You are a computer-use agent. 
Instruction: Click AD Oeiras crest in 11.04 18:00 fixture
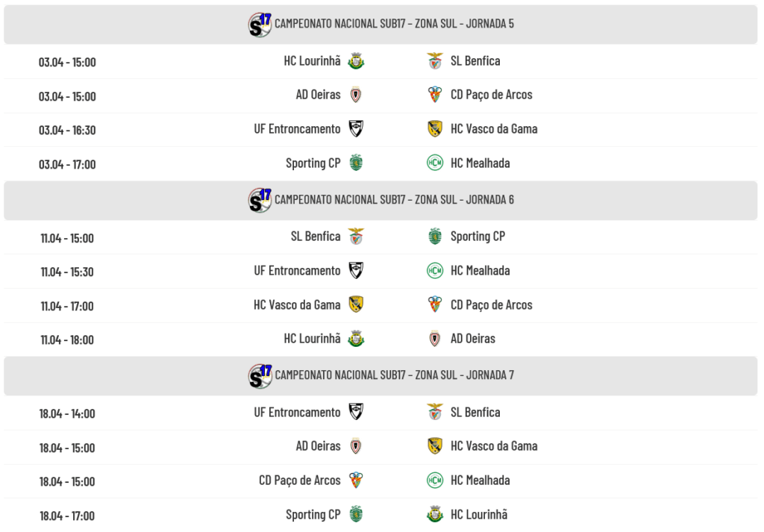click(x=435, y=339)
